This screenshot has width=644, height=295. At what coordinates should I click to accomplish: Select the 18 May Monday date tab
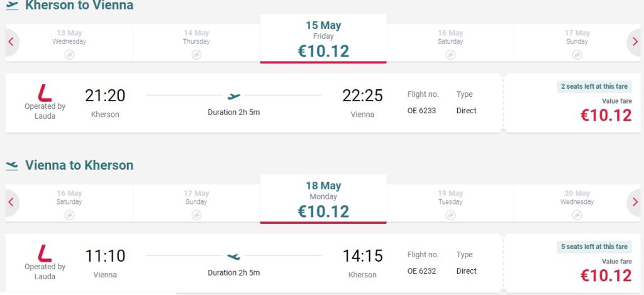pyautogui.click(x=323, y=199)
